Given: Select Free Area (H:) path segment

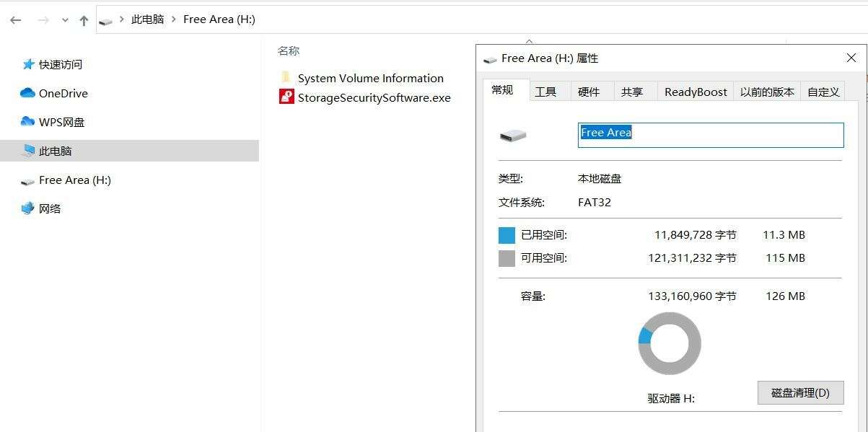Looking at the screenshot, I should tap(219, 19).
